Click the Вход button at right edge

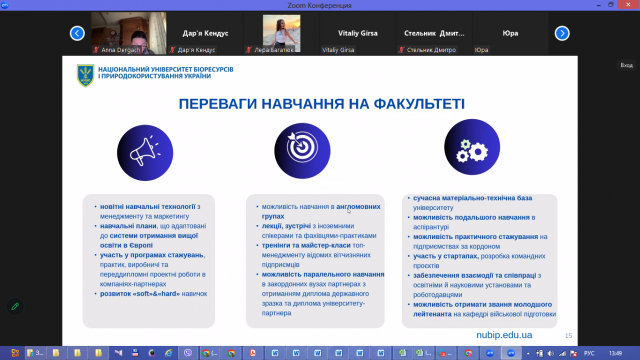pyautogui.click(x=627, y=65)
